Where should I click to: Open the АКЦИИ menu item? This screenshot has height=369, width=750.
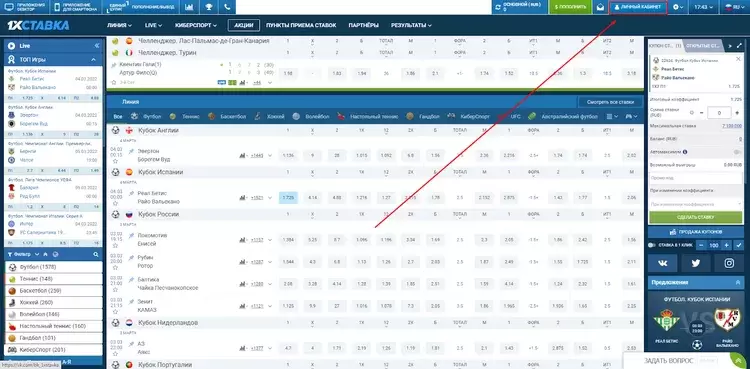[244, 25]
